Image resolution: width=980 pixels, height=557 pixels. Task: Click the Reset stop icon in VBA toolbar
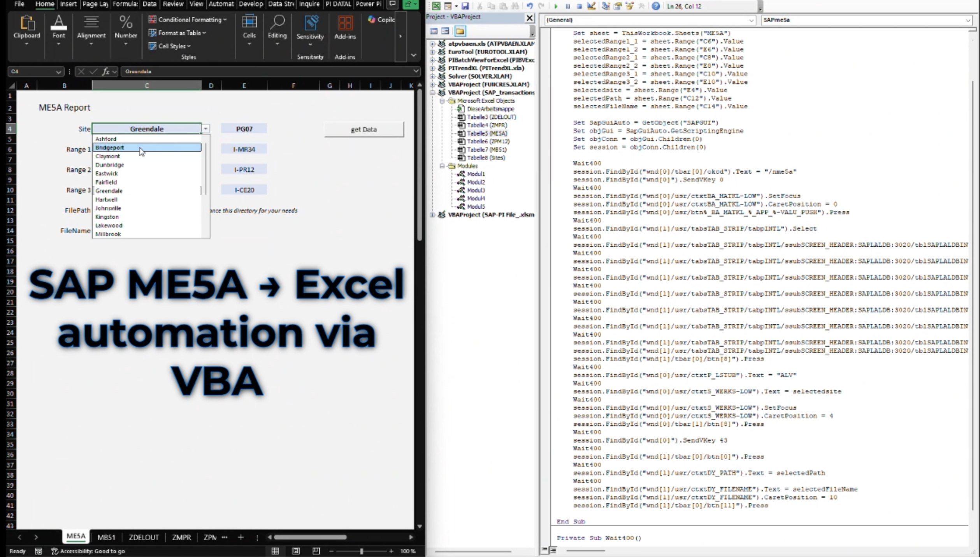579,6
